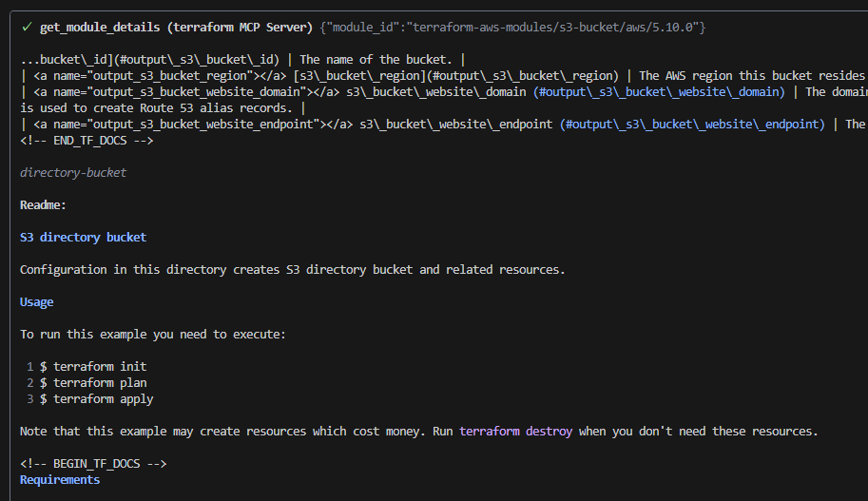Click the '<!-- END_TF_DOCS -->' comment
868x501 pixels.
pos(87,141)
